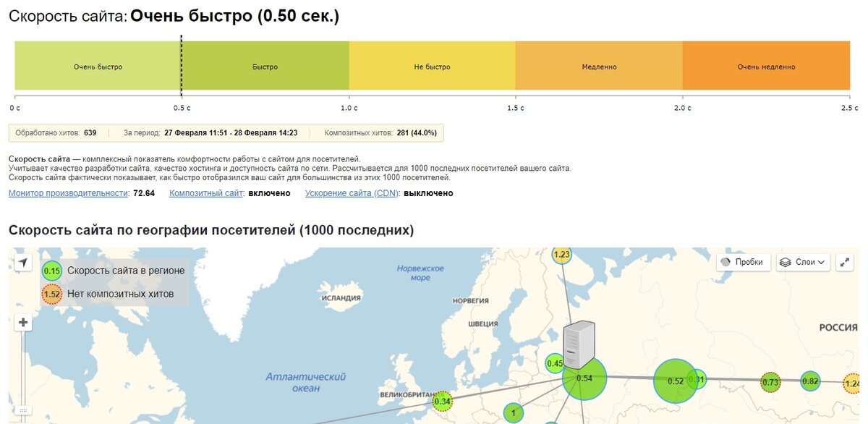
Task: Click Скорость сайта в регионе legend text
Action: pos(126,271)
